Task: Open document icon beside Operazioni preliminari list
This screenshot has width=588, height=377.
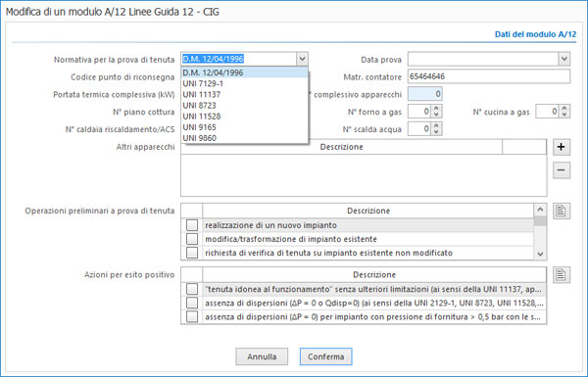Action: tap(561, 211)
